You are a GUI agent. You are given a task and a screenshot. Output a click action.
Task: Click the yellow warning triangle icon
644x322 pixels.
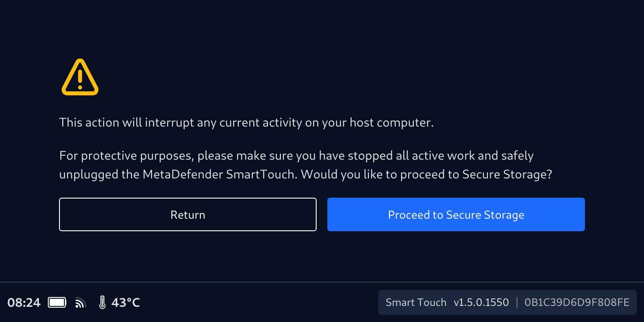[80, 77]
